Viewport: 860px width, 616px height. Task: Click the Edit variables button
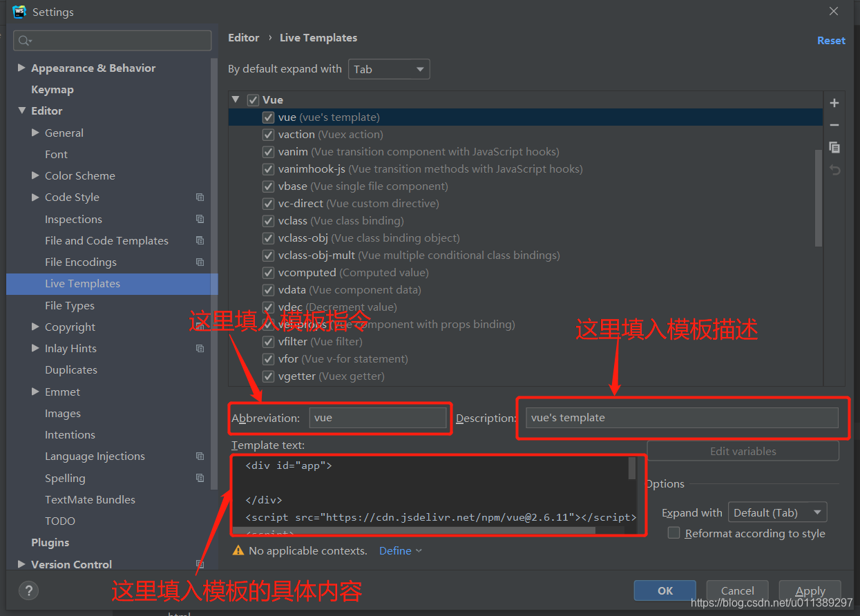pos(743,451)
